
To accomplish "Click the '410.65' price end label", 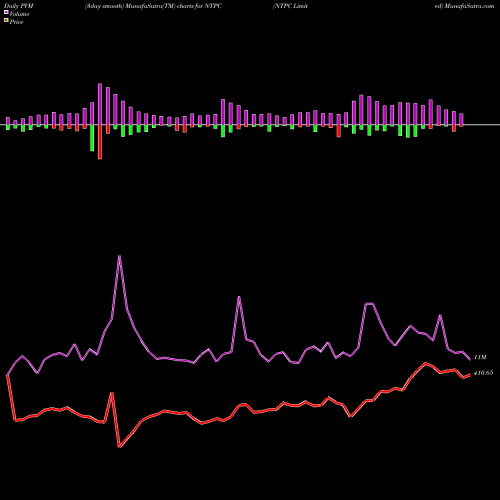I will click(x=483, y=373).
